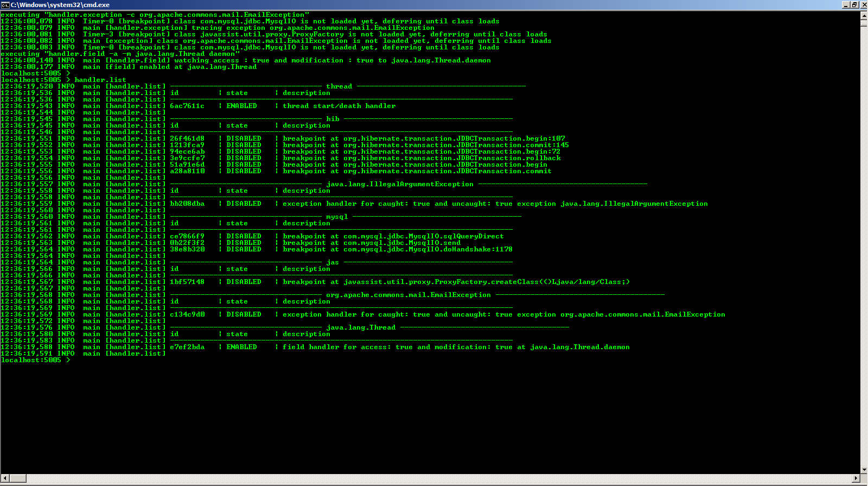Click the ENABLED state of e7ef2bda
868x486 pixels.
241,347
